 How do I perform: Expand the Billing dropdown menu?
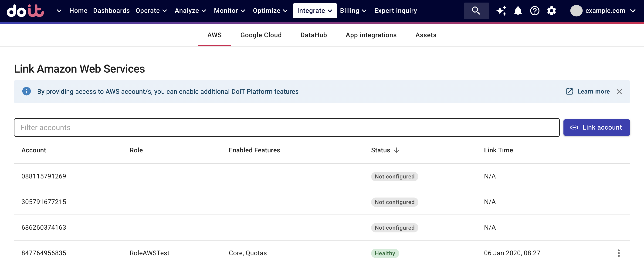(353, 11)
